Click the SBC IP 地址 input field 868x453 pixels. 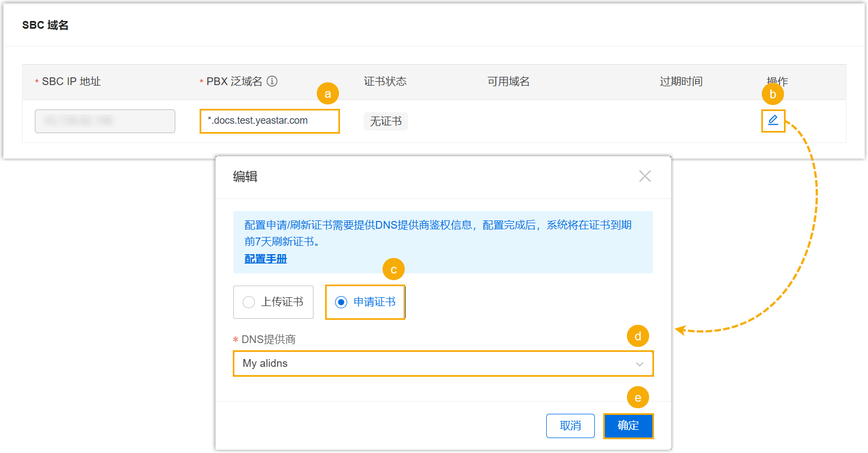pos(105,121)
